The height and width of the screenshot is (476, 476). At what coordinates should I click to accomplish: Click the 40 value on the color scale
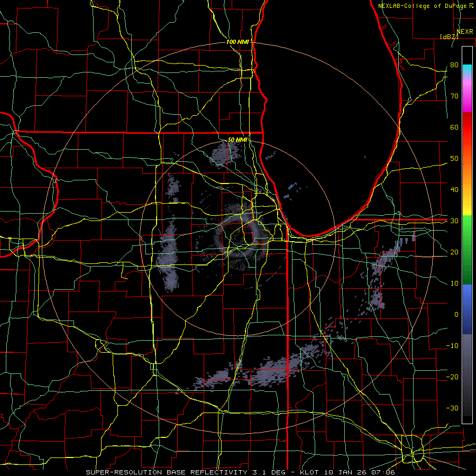pyautogui.click(x=454, y=190)
